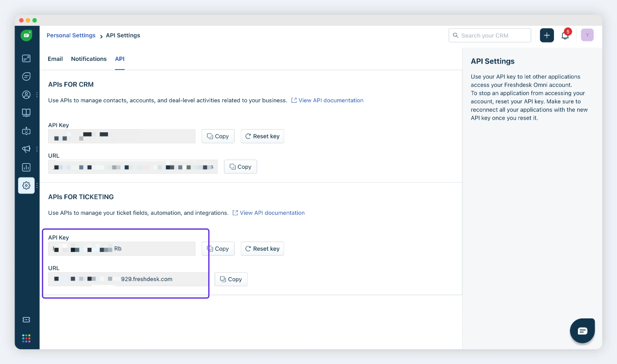Expand the campaigns submenu dots
The height and width of the screenshot is (364, 617).
click(x=37, y=149)
